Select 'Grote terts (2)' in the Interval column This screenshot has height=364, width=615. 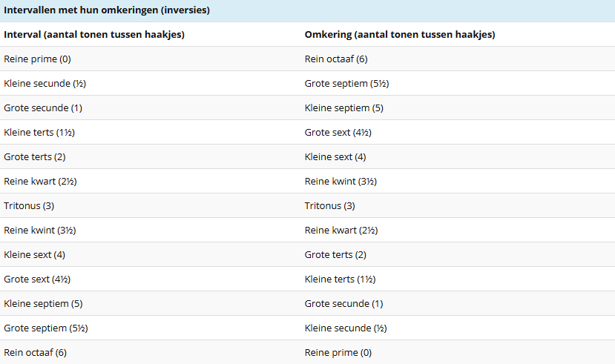pos(35,157)
